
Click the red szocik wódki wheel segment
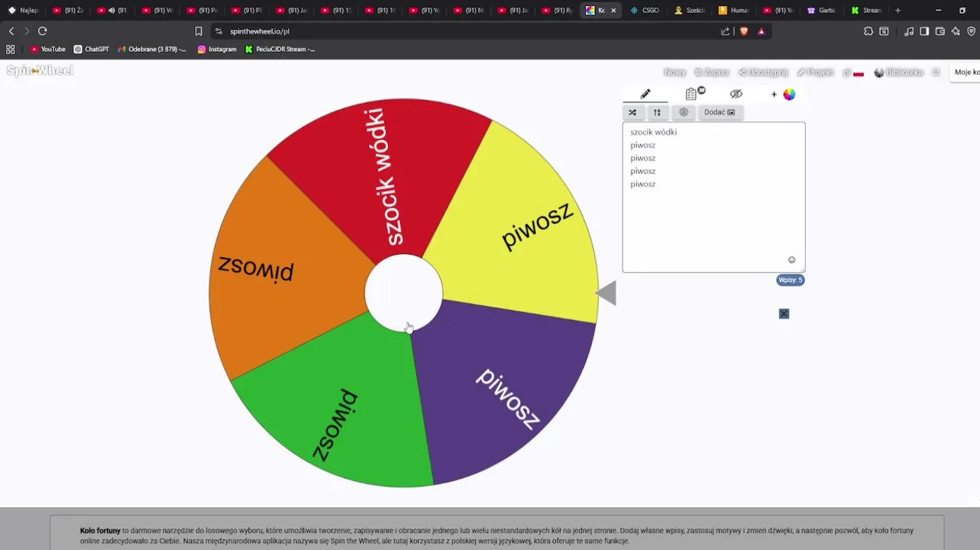tap(384, 176)
